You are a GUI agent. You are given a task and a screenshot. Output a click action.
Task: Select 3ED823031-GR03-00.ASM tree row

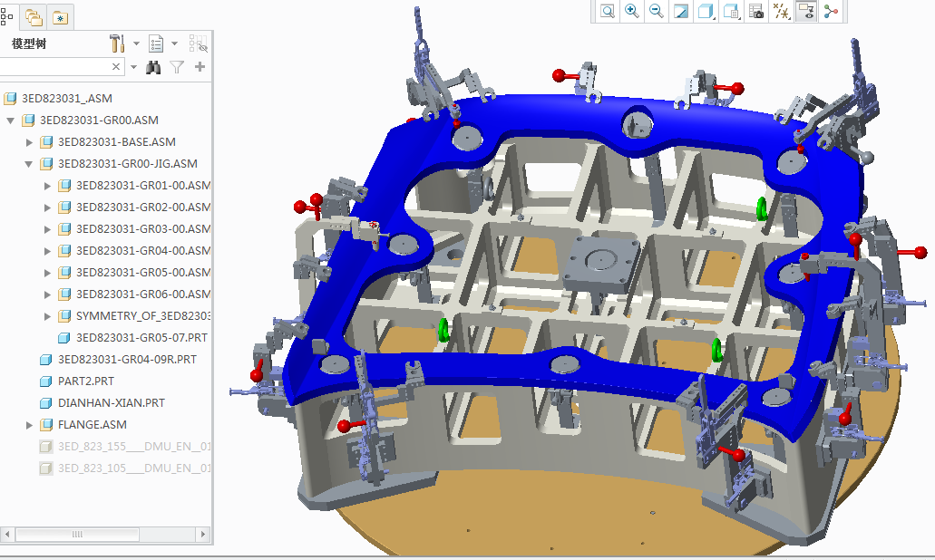[x=143, y=228]
